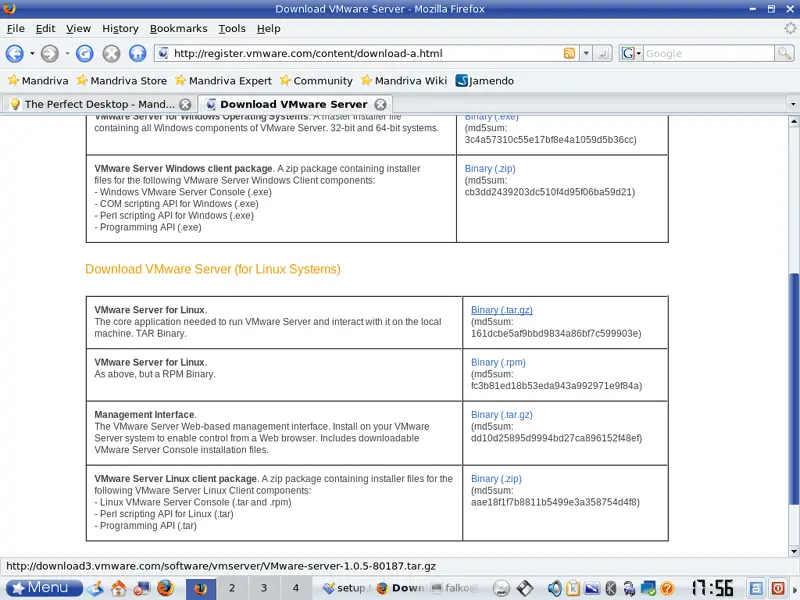Image resolution: width=800 pixels, height=600 pixels.
Task: Open the Bookmarks menu
Action: [x=179, y=29]
